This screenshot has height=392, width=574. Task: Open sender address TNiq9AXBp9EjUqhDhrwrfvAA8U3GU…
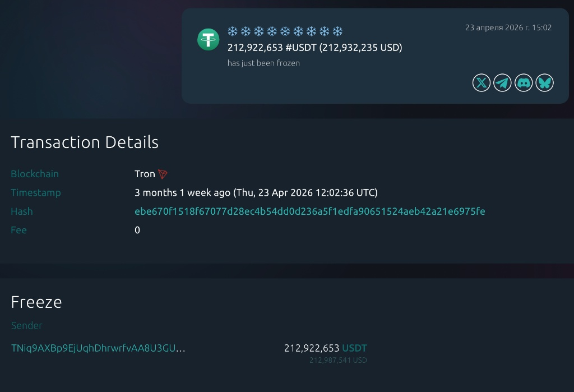tap(98, 348)
